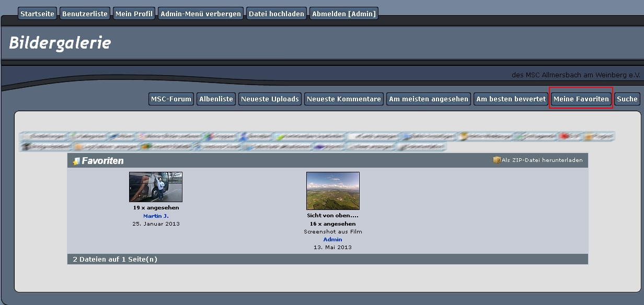View Neueste Kommentare
This screenshot has width=644, height=305.
click(x=343, y=99)
